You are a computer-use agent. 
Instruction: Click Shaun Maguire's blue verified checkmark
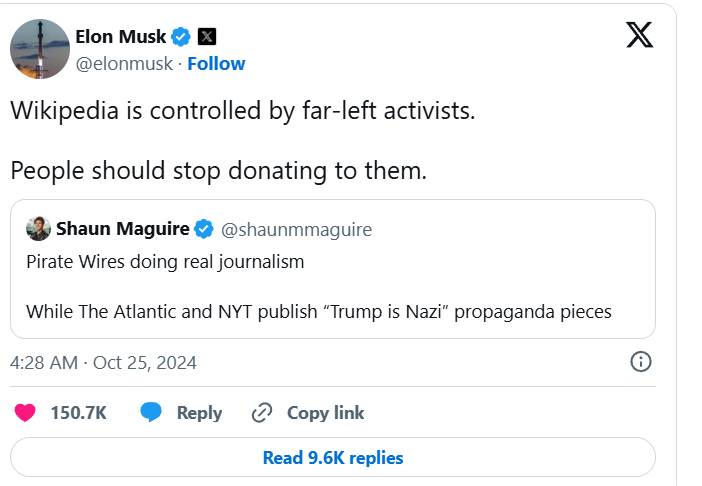click(204, 229)
